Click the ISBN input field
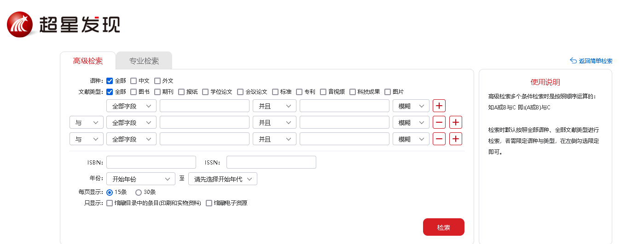 pyautogui.click(x=151, y=162)
